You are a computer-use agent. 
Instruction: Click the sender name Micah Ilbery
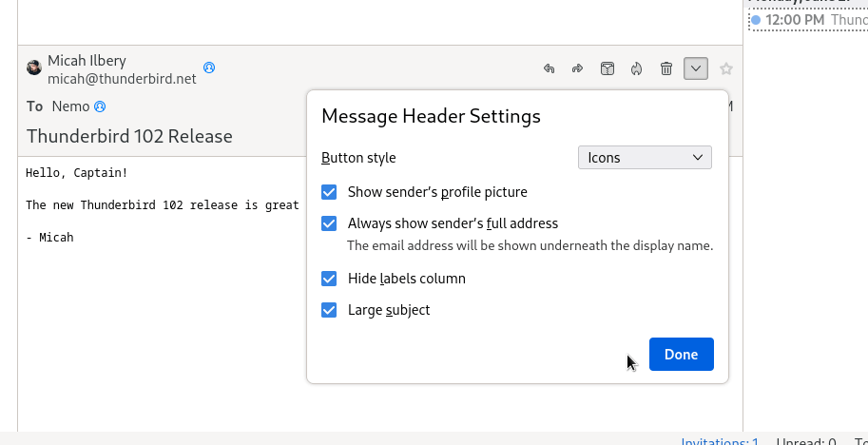pos(87,60)
